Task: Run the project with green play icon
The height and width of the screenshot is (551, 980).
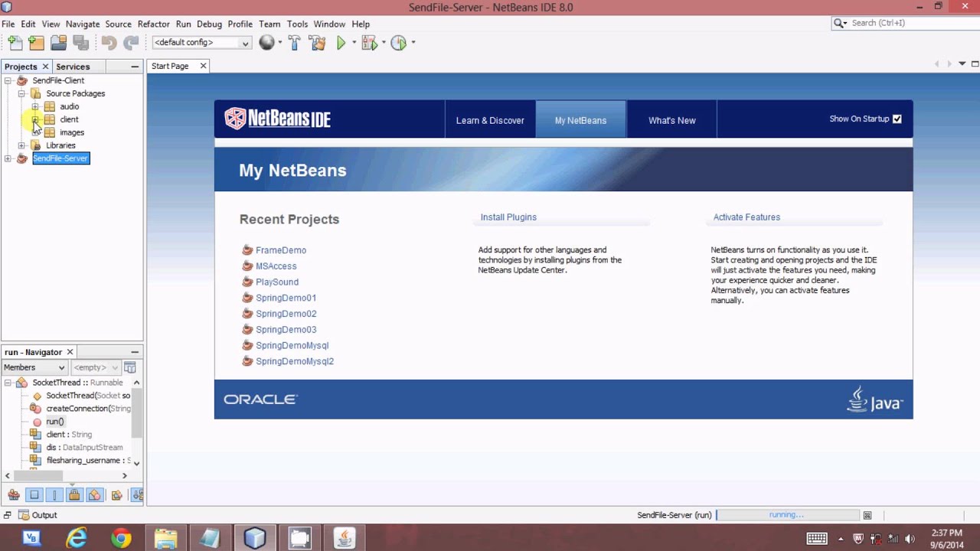Action: (341, 43)
